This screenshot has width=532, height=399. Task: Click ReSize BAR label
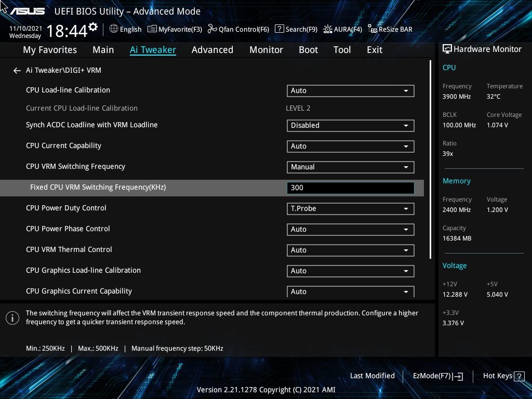pyautogui.click(x=395, y=30)
